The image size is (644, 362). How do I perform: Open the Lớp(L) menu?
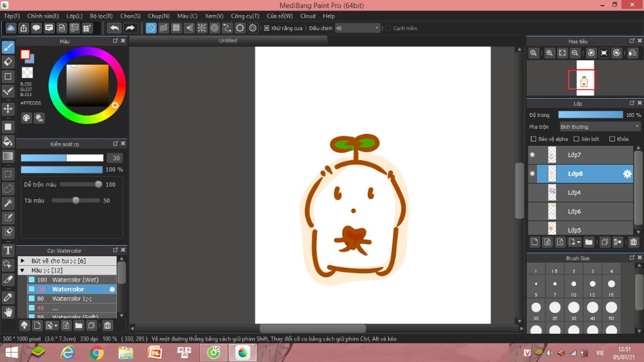74,16
